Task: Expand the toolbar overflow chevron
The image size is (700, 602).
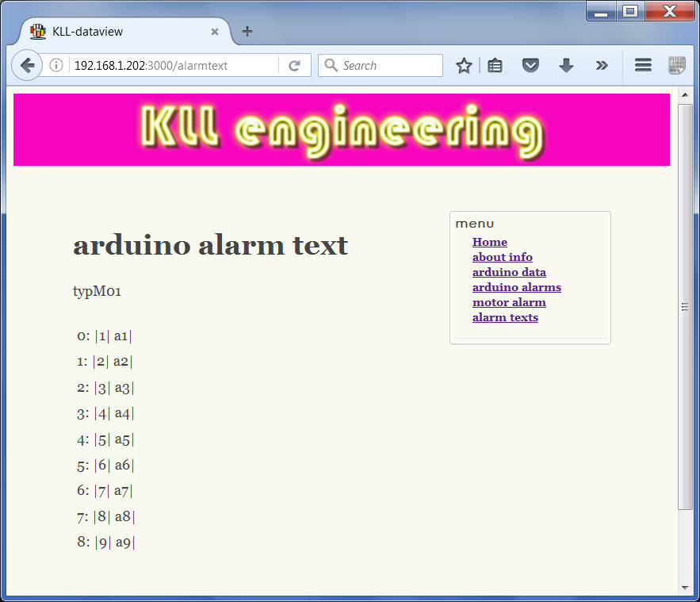Action: pos(602,66)
